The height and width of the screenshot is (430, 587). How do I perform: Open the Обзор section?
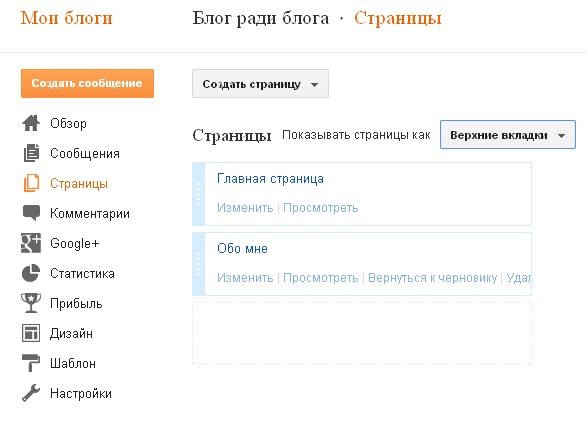[x=68, y=123]
